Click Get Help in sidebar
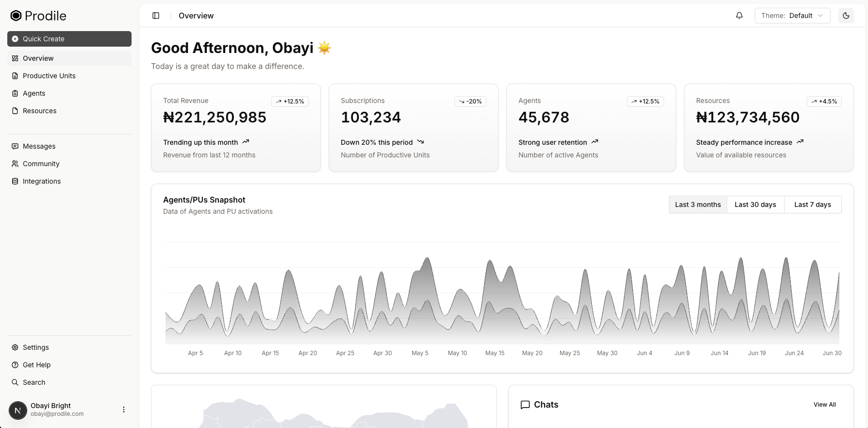 point(36,365)
